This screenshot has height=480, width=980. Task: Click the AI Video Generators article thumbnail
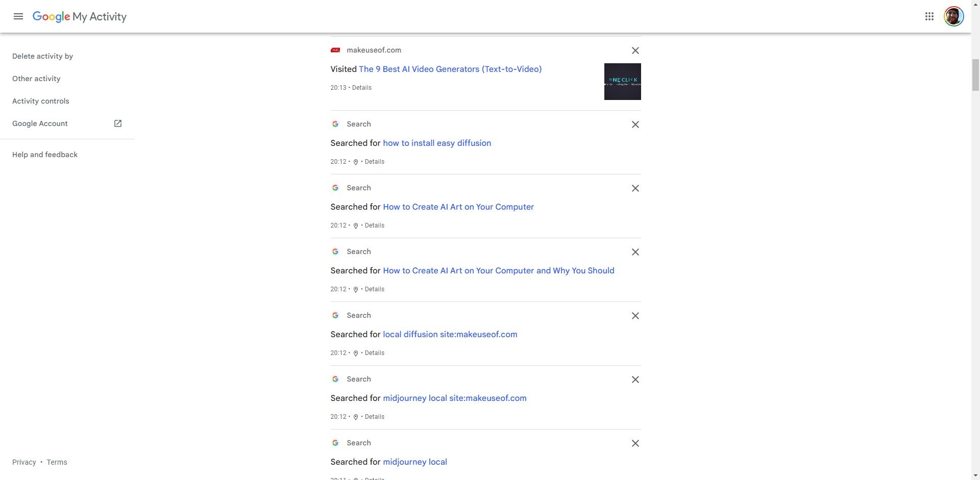pyautogui.click(x=623, y=82)
